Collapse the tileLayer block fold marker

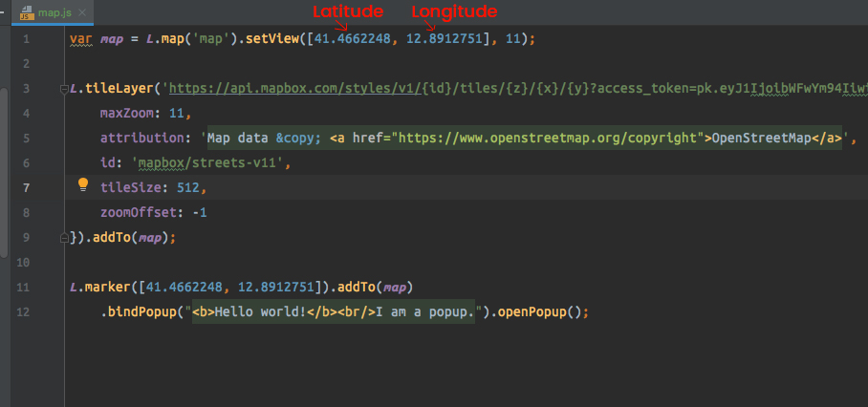[x=64, y=89]
